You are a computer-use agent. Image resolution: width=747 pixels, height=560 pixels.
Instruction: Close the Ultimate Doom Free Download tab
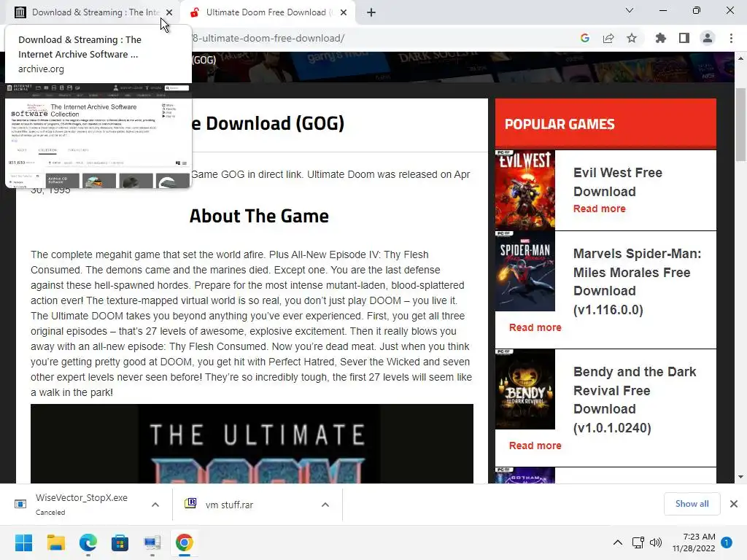[x=344, y=12]
